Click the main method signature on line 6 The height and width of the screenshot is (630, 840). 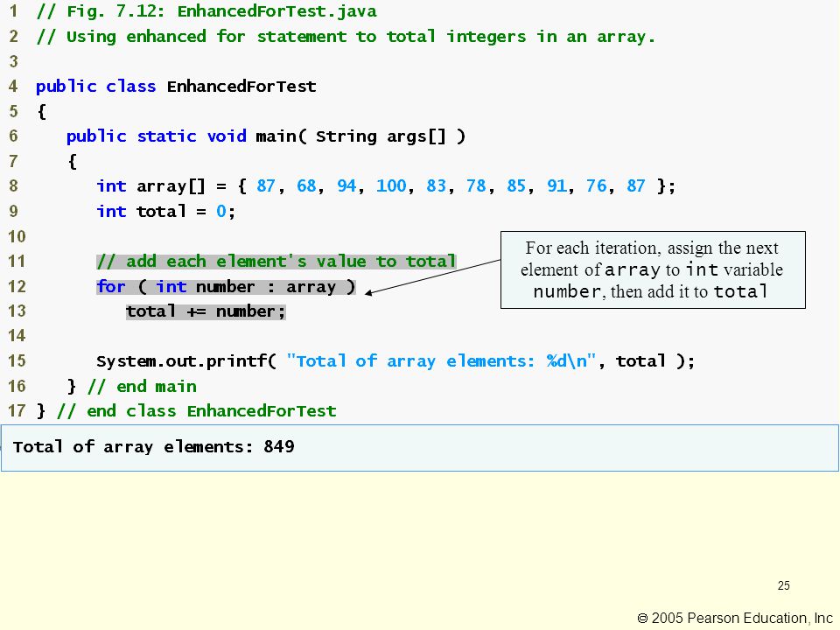[x=266, y=136]
